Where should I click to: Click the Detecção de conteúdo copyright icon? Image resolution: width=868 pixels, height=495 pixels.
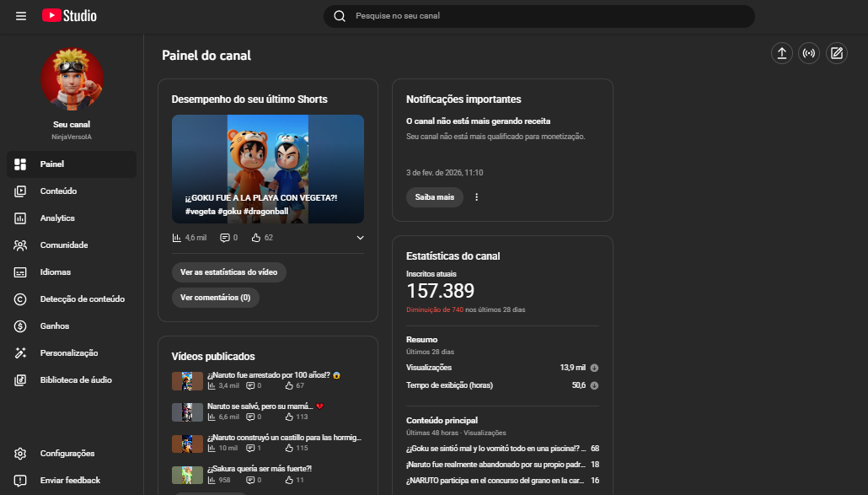pyautogui.click(x=20, y=299)
